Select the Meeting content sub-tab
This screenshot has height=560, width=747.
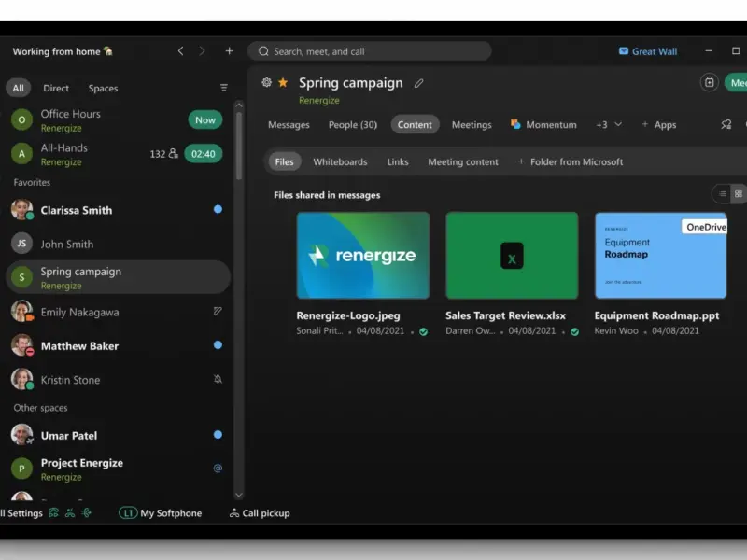(x=463, y=161)
